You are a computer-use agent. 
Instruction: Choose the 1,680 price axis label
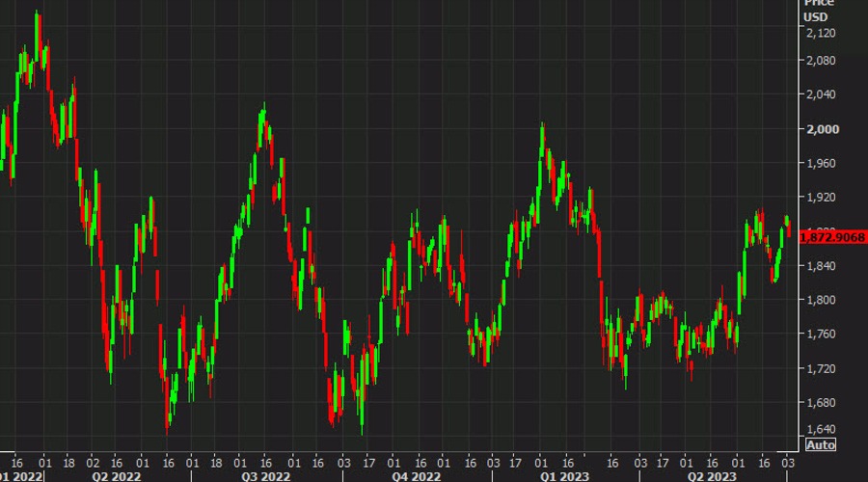coord(821,403)
